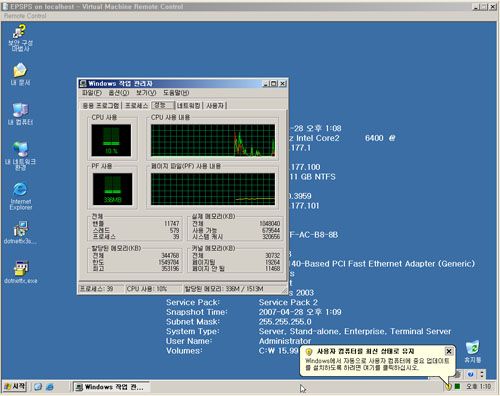This screenshot has height=396, width=500.
Task: Click the Task Manager title bar icon
Action: tap(83, 83)
